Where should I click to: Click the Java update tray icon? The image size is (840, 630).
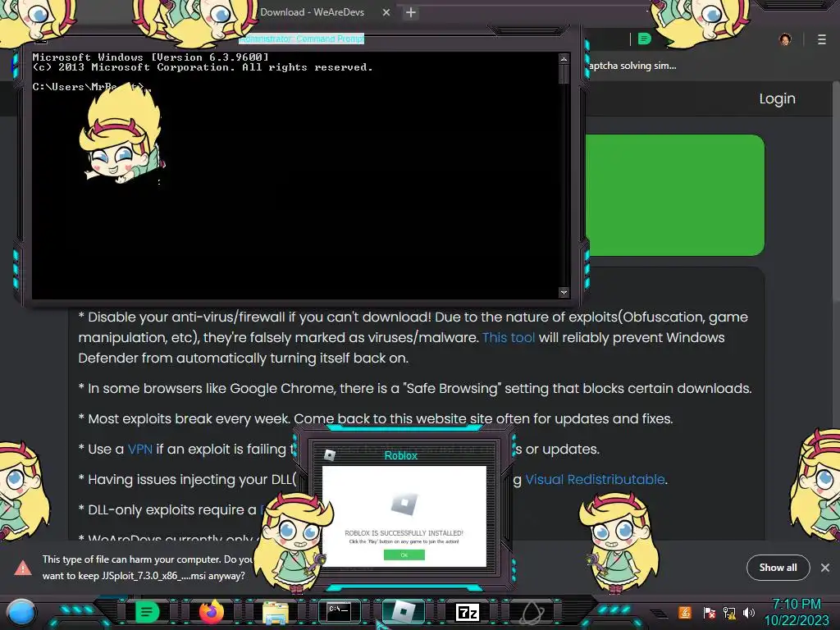[685, 612]
